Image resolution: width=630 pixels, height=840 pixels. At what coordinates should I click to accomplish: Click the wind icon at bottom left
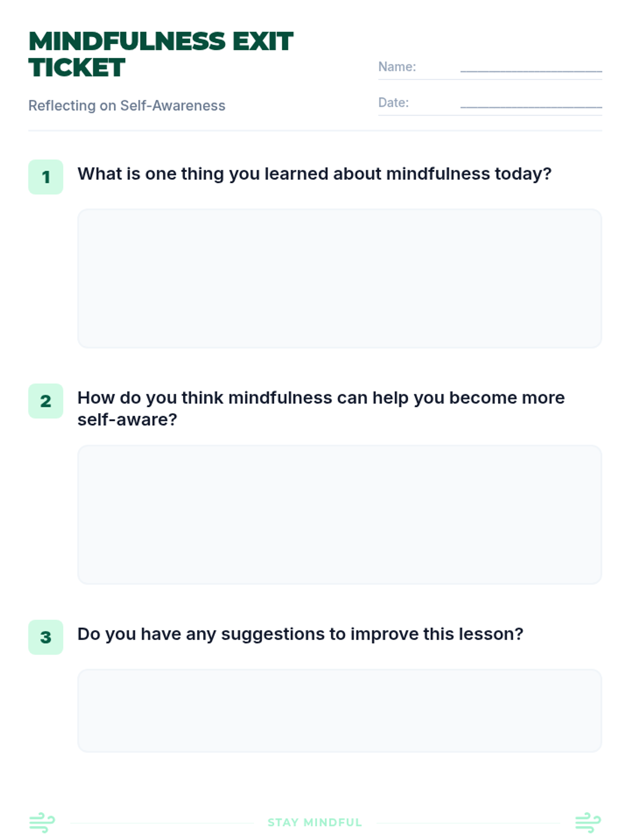pyautogui.click(x=42, y=822)
